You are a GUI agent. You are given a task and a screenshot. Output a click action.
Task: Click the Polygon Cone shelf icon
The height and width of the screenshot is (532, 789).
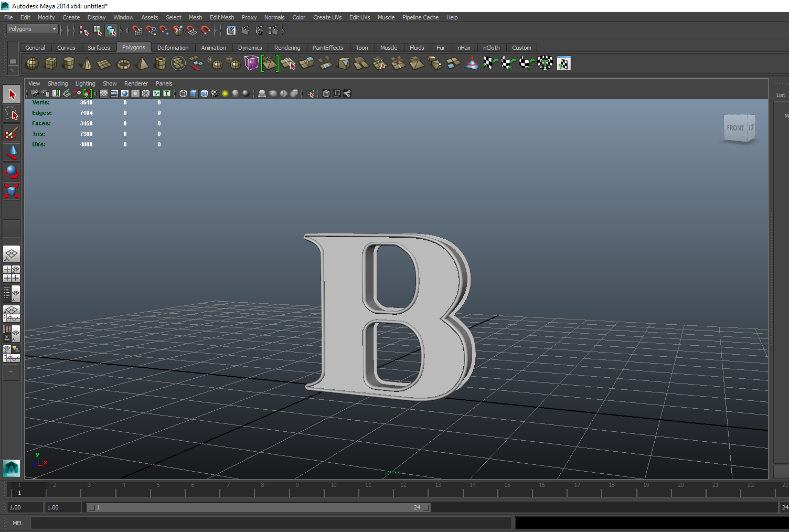tap(87, 64)
